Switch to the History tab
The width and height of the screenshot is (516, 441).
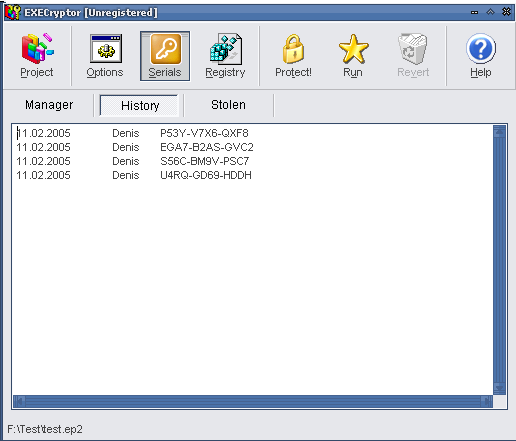139,106
